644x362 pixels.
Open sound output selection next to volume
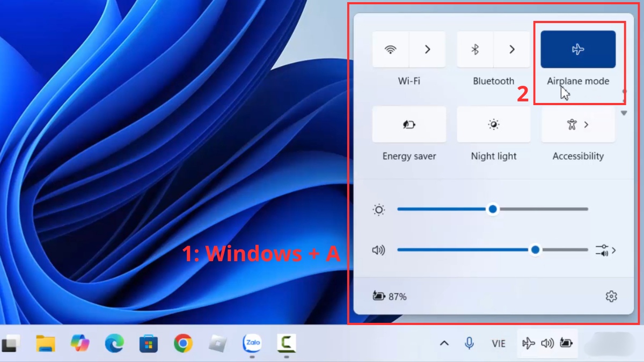click(x=605, y=250)
